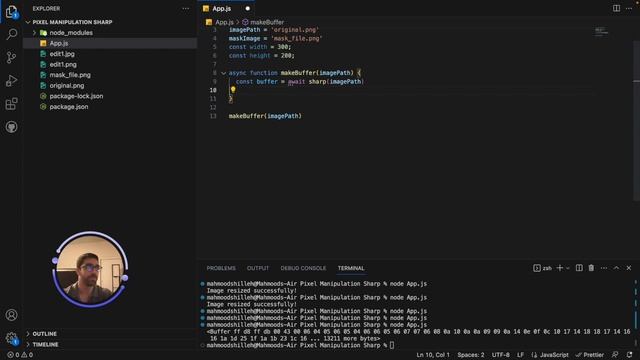Open Explorer more actions ellipsis
The width and height of the screenshot is (640, 360).
186,8
